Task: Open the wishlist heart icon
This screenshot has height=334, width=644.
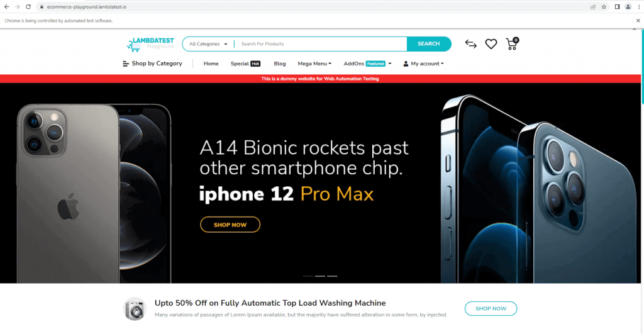Action: click(491, 44)
